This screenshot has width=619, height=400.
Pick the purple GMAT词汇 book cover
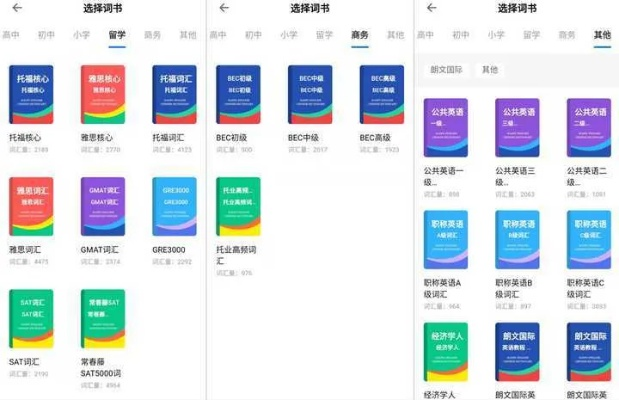[x=103, y=207]
